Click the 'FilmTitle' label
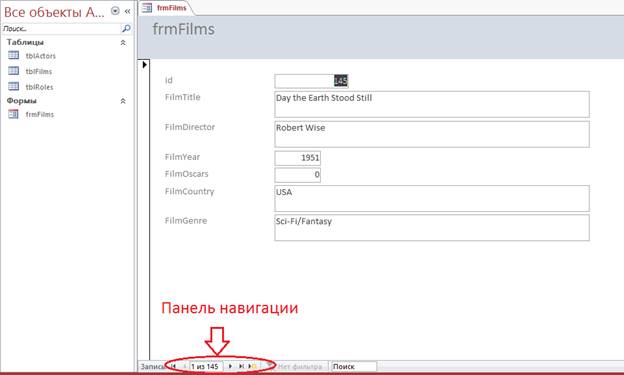This screenshot has height=375, width=624. click(x=183, y=97)
